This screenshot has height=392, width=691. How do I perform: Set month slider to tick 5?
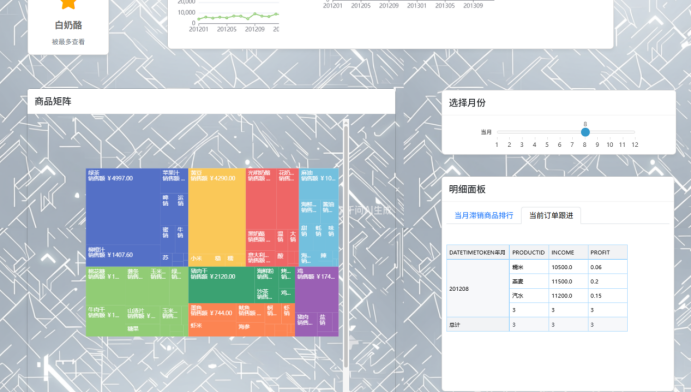(547, 144)
